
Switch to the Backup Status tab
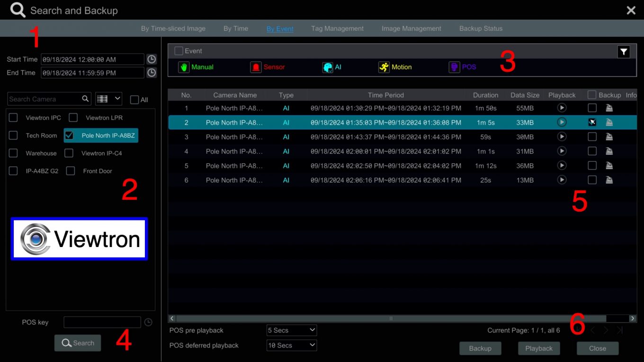(481, 28)
